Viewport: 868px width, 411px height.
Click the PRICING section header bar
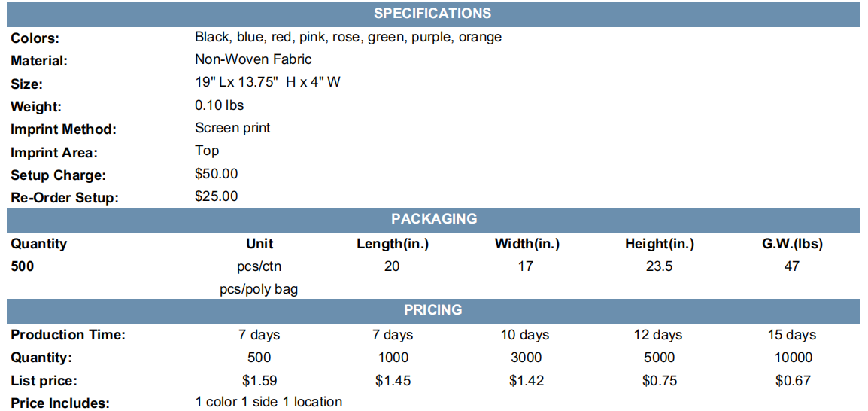pos(433,309)
